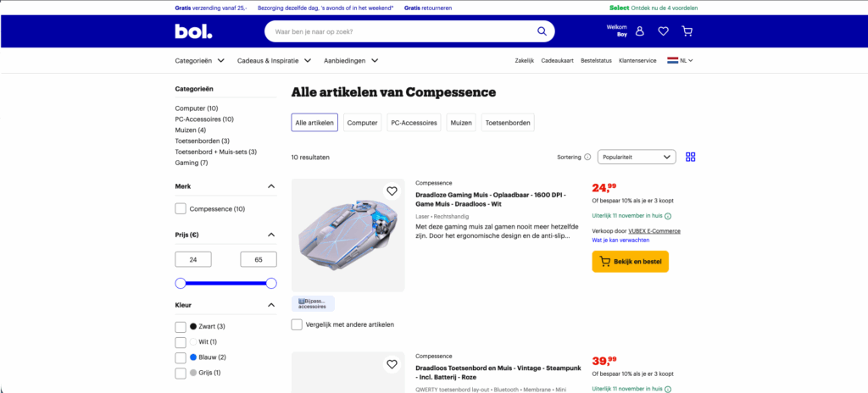Open the shopping cart icon
The height and width of the screenshot is (393, 868).
687,31
